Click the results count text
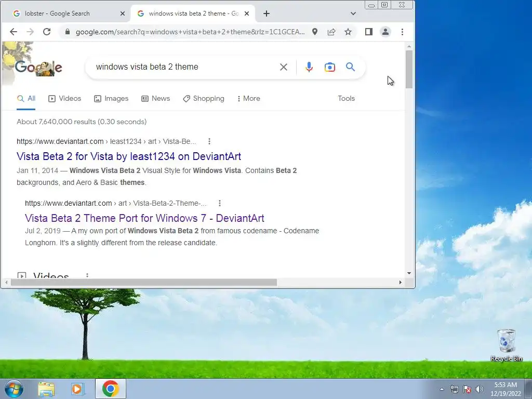This screenshot has width=532, height=399. pyautogui.click(x=82, y=122)
